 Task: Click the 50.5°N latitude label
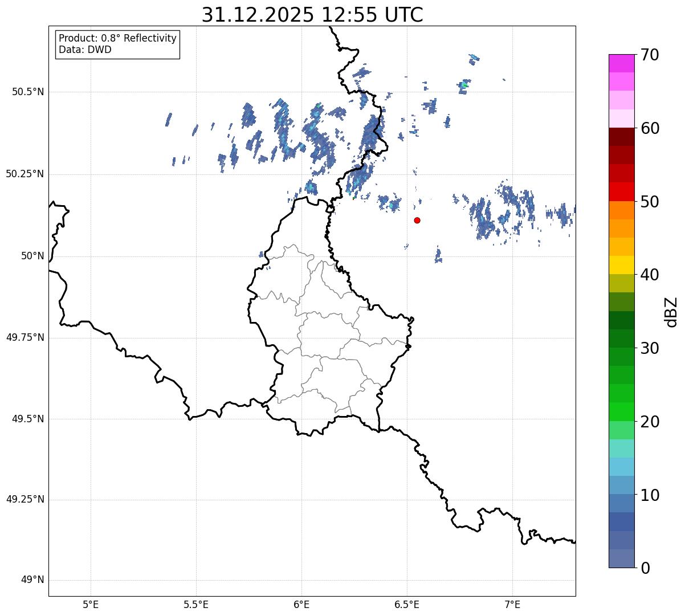point(28,92)
